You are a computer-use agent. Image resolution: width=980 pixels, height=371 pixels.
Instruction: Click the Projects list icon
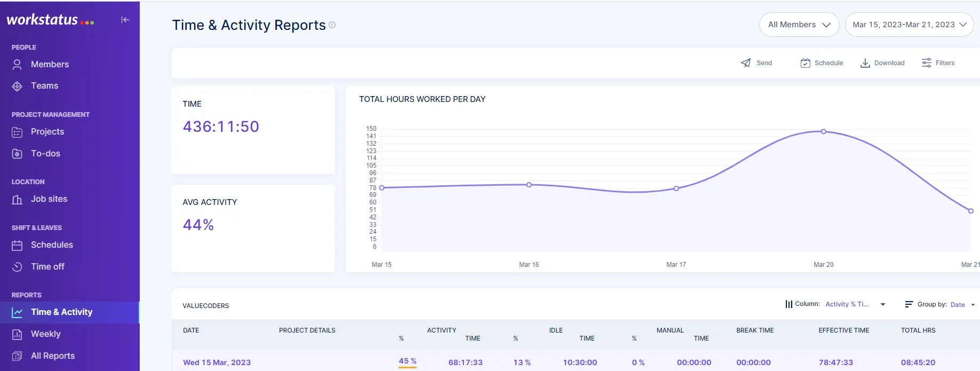(17, 132)
